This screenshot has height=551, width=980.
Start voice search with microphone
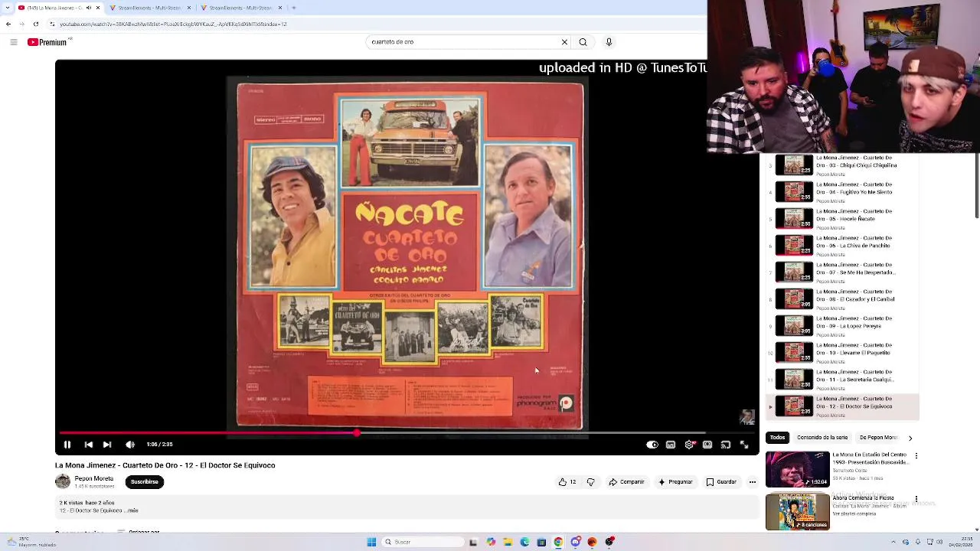(x=609, y=42)
